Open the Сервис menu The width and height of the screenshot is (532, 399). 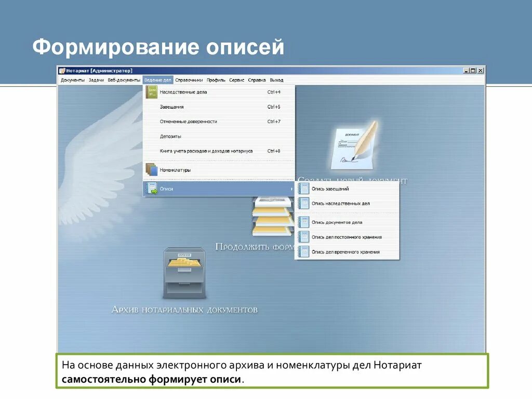(236, 80)
